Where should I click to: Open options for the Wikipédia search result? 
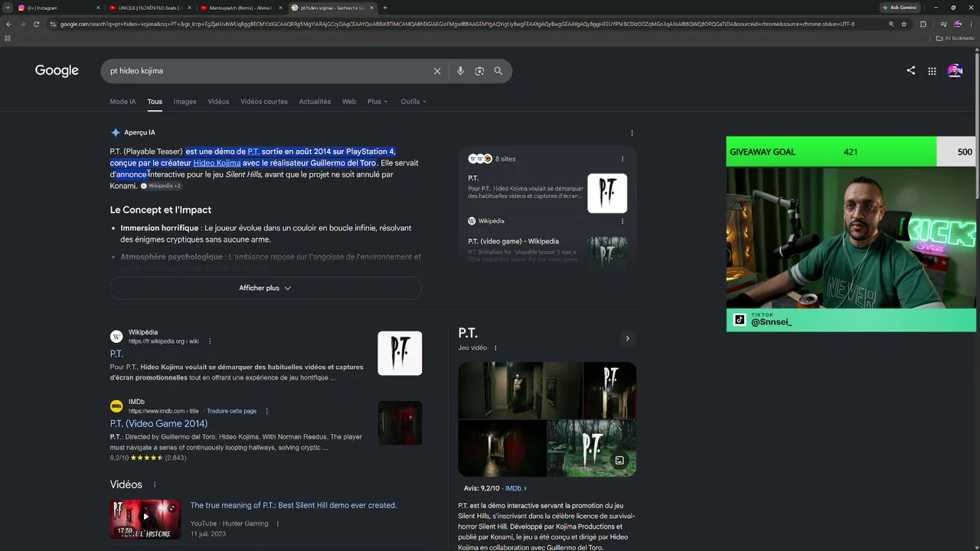pos(210,341)
